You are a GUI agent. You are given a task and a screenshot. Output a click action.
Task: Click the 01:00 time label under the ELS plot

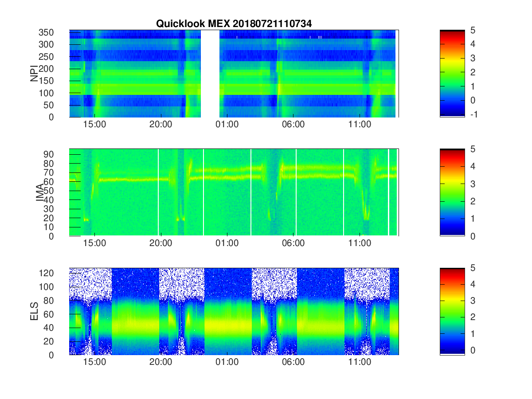(227, 362)
